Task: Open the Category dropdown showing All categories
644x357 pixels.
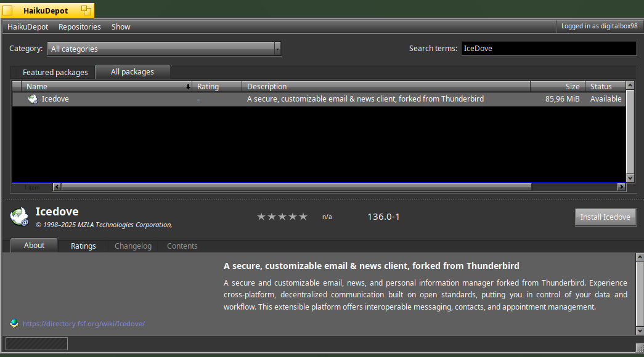Action: (165, 49)
